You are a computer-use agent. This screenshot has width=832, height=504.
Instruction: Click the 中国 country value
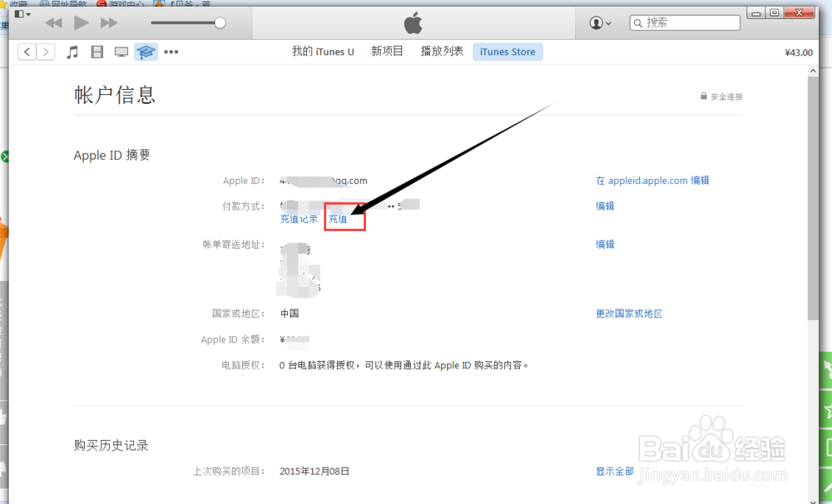[290, 314]
